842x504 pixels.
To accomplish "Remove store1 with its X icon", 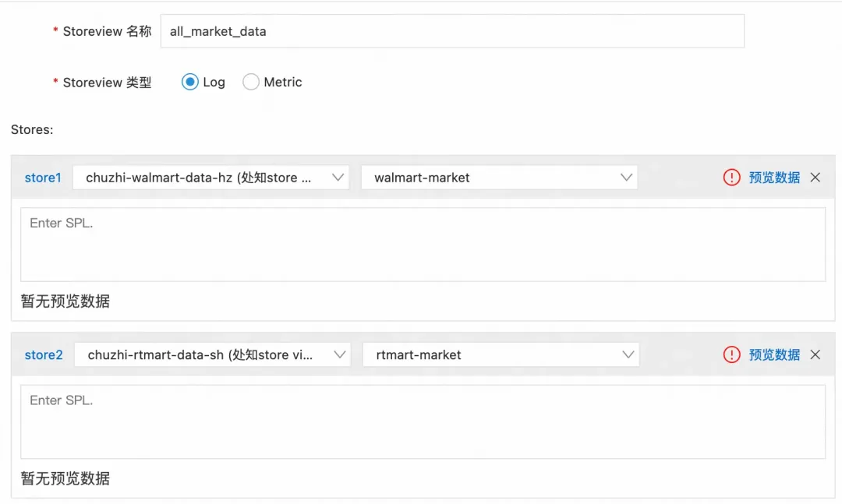I will 815,177.
